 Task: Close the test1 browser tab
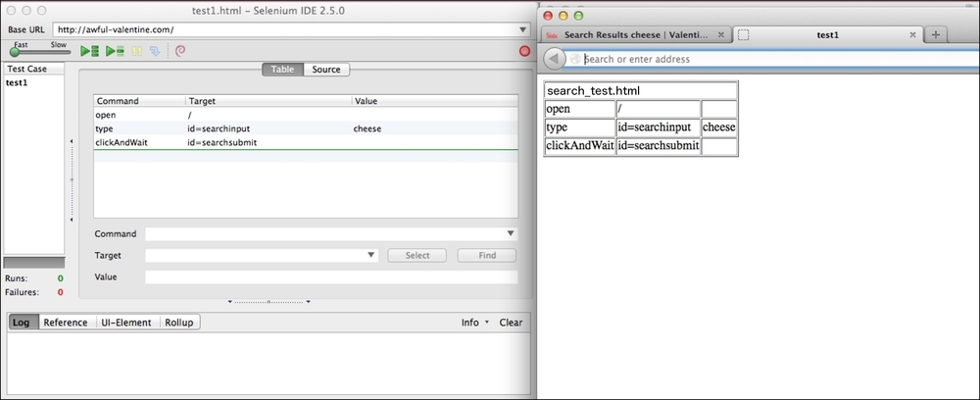(912, 35)
